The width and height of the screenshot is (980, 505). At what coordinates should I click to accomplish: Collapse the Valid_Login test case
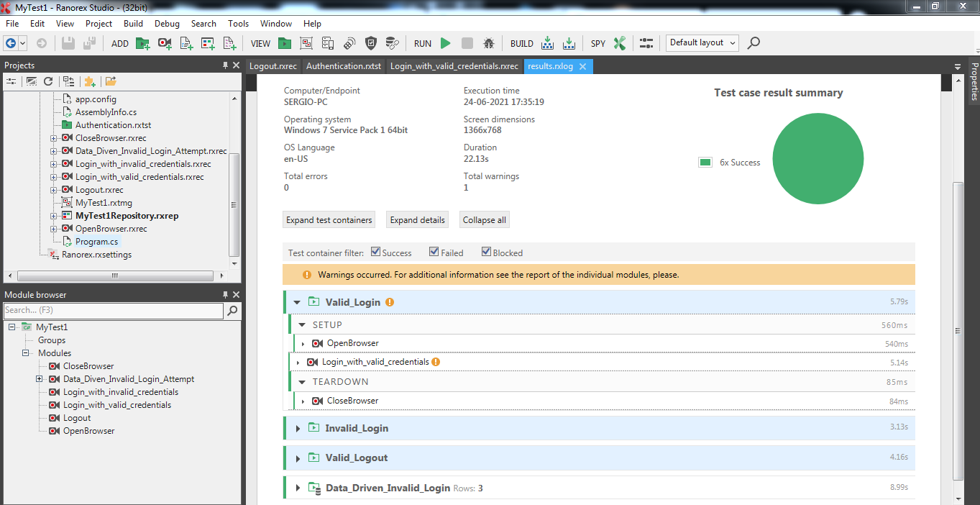(298, 303)
